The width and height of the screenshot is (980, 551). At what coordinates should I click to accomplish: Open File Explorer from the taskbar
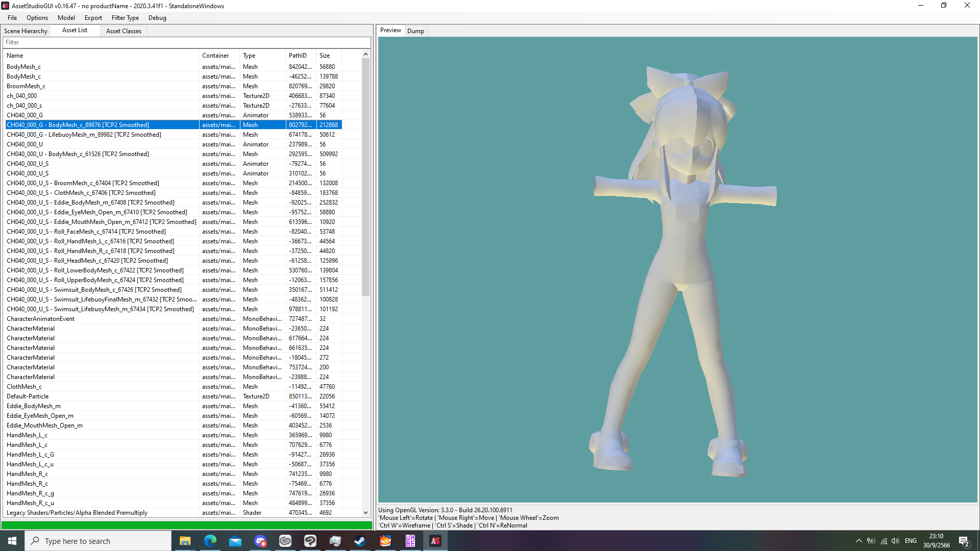(185, 541)
